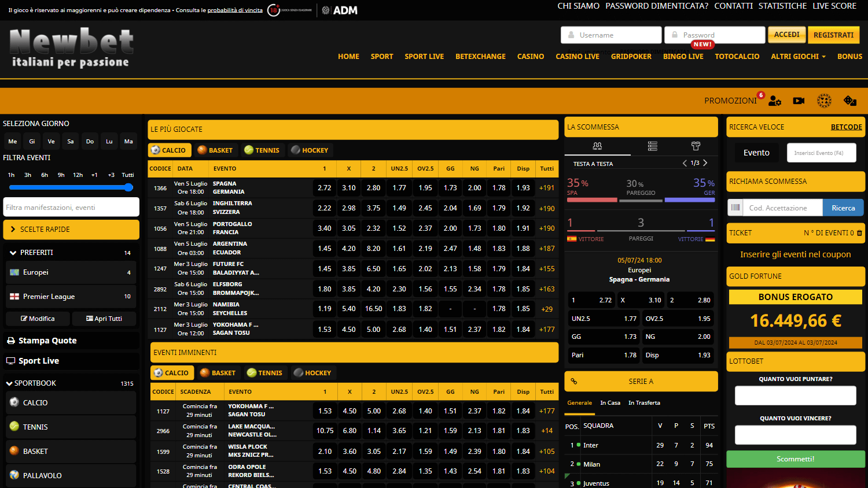Open the user settings icon beside Promozioni
868x488 pixels.
click(775, 101)
